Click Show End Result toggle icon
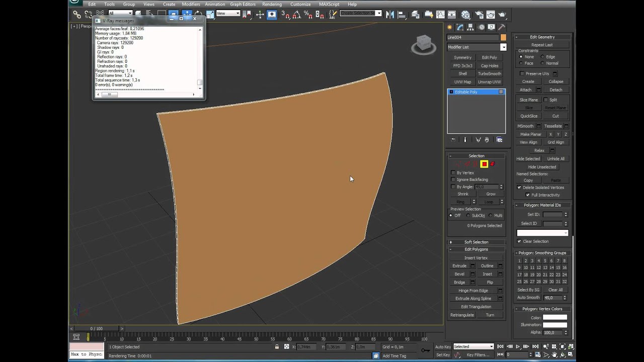 [x=465, y=140]
